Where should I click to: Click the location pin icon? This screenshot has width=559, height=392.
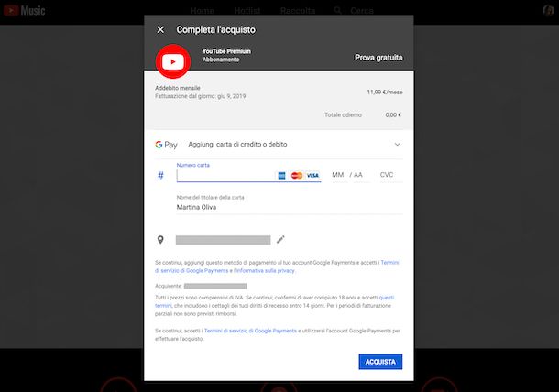pos(160,240)
